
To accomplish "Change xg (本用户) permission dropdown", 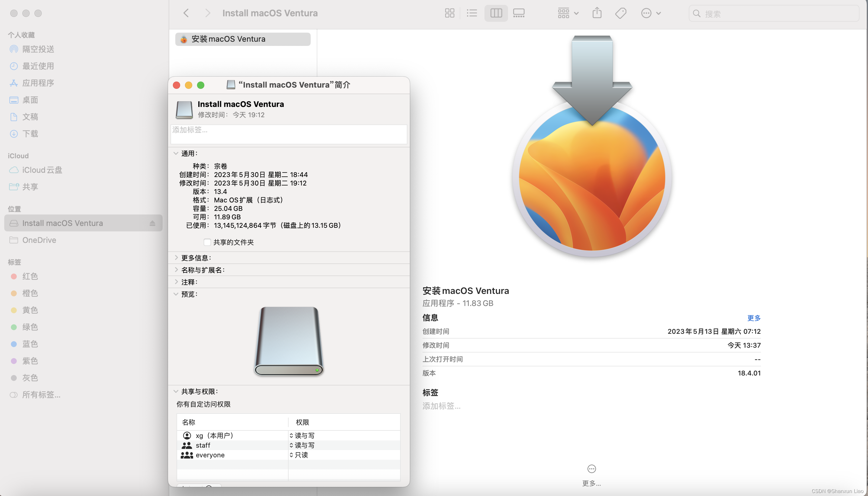I will click(x=302, y=436).
